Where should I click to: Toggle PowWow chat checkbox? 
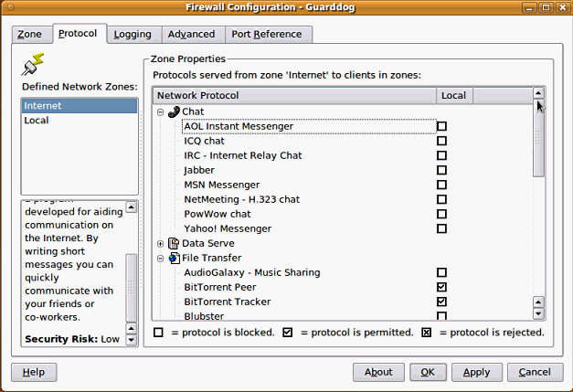click(441, 214)
